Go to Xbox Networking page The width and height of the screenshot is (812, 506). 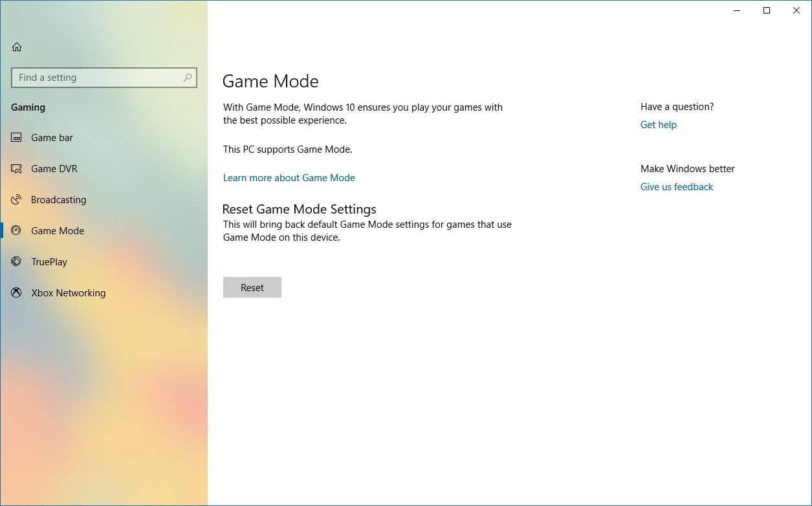104,293
